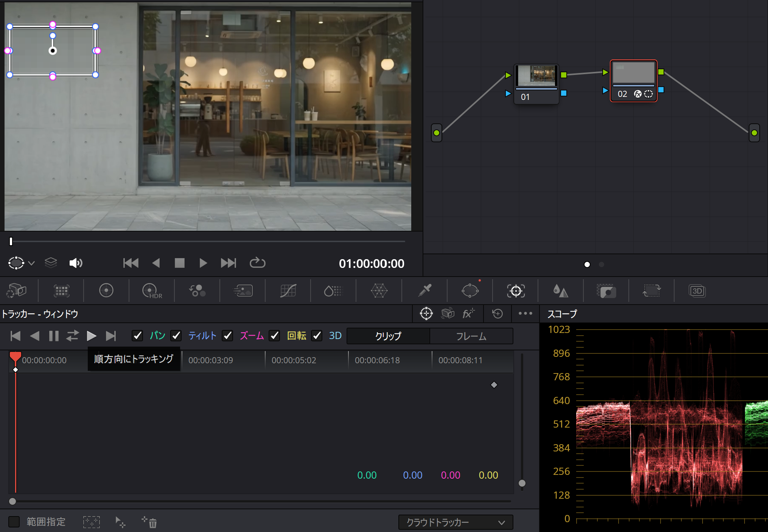Switch tracker to Window mode icon
768x532 pixels.
[426, 314]
